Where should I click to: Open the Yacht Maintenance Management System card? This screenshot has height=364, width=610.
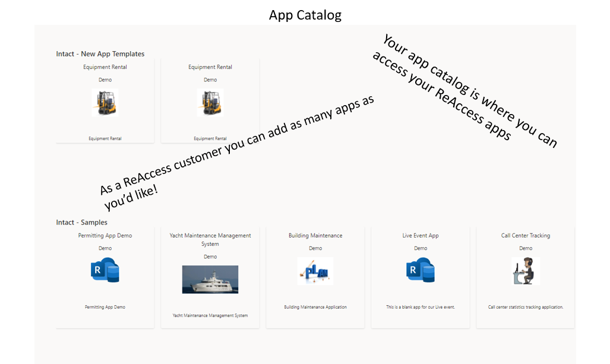pyautogui.click(x=210, y=276)
